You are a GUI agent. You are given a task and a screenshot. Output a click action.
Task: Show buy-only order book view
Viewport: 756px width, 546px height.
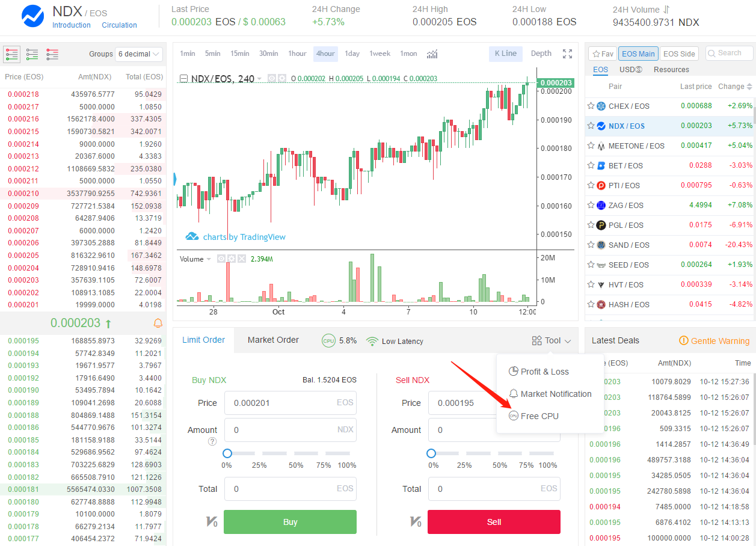point(32,54)
